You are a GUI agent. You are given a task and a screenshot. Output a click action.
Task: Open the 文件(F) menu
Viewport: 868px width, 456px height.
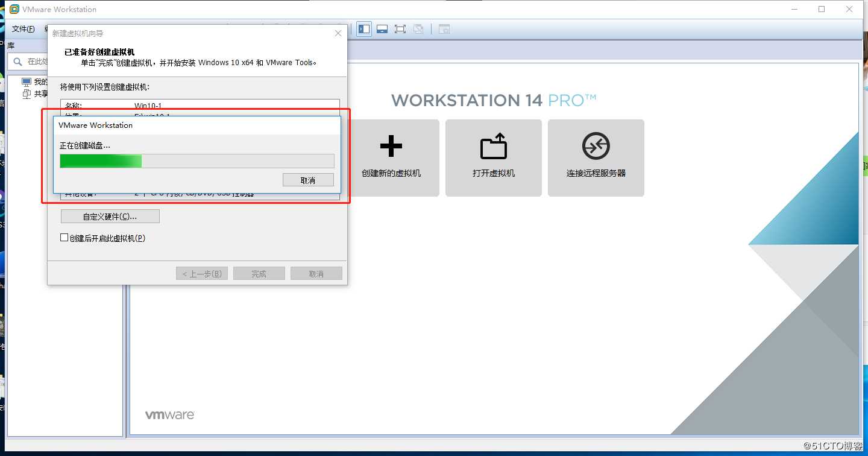(x=24, y=29)
